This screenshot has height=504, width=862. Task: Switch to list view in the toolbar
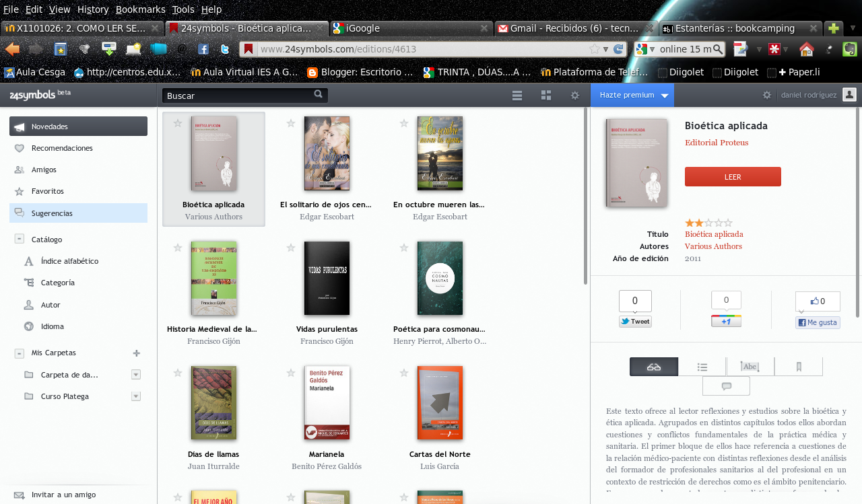[517, 96]
